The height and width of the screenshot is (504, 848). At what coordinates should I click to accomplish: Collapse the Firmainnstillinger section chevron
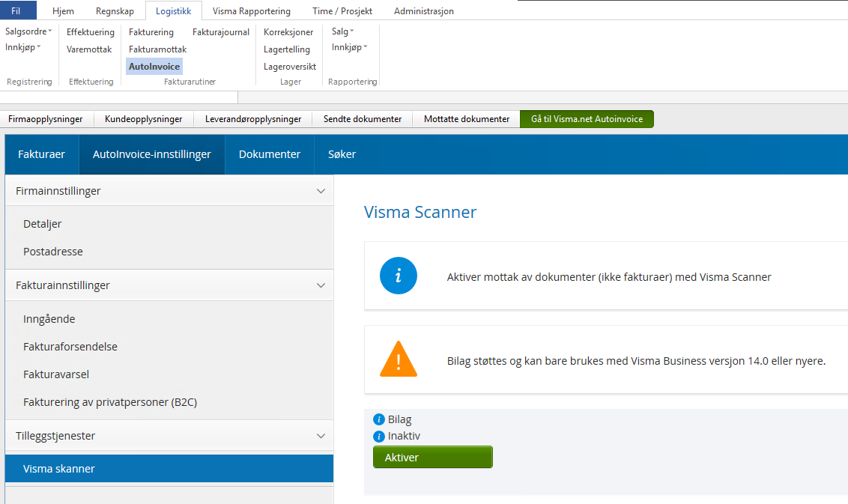[x=321, y=191]
